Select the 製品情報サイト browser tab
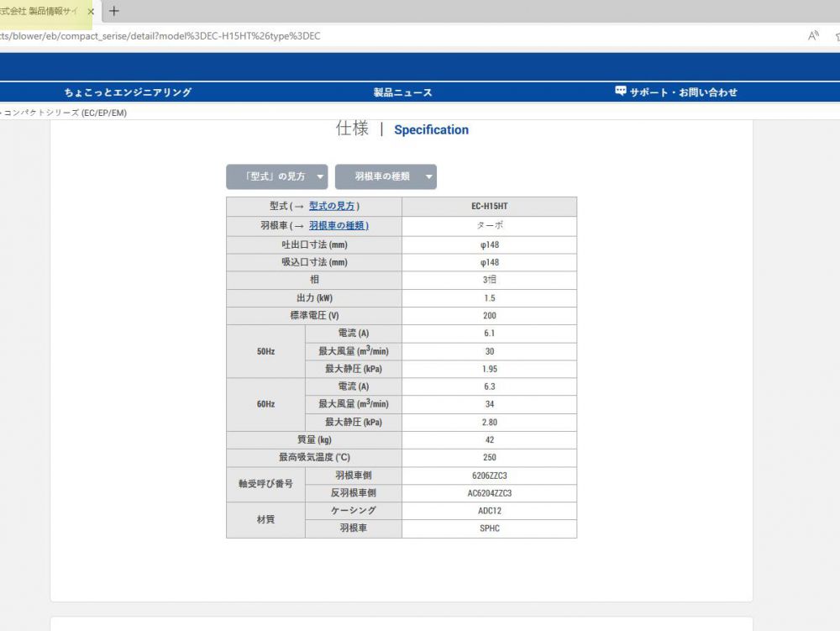 pyautogui.click(x=42, y=12)
